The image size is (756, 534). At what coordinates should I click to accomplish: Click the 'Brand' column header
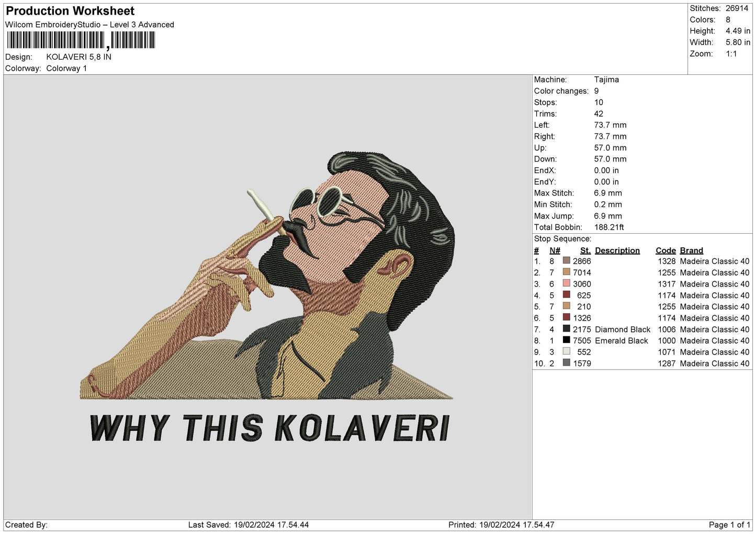[691, 251]
